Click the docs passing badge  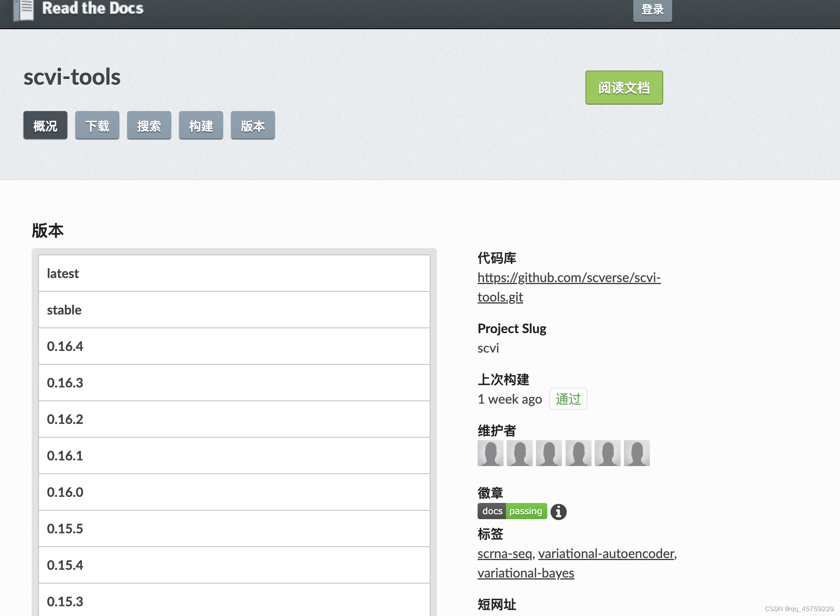(512, 511)
